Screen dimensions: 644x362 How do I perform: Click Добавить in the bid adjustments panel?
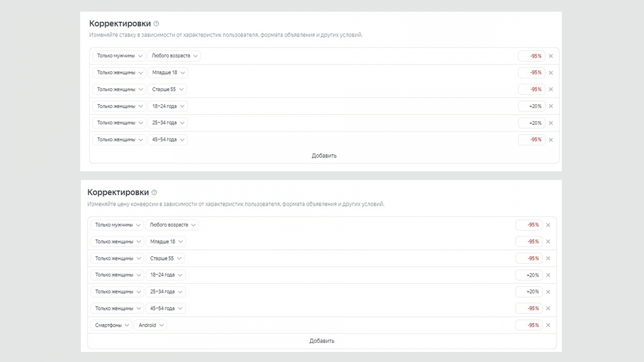[x=324, y=156]
